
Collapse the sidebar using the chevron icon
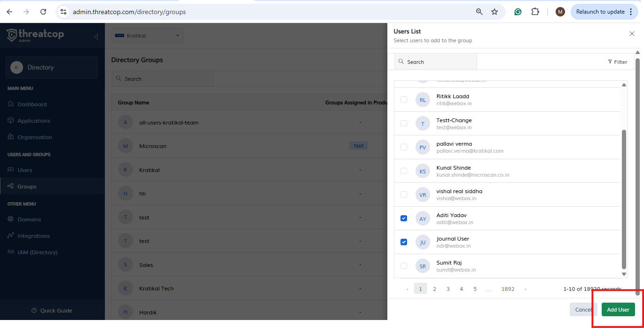(x=96, y=37)
